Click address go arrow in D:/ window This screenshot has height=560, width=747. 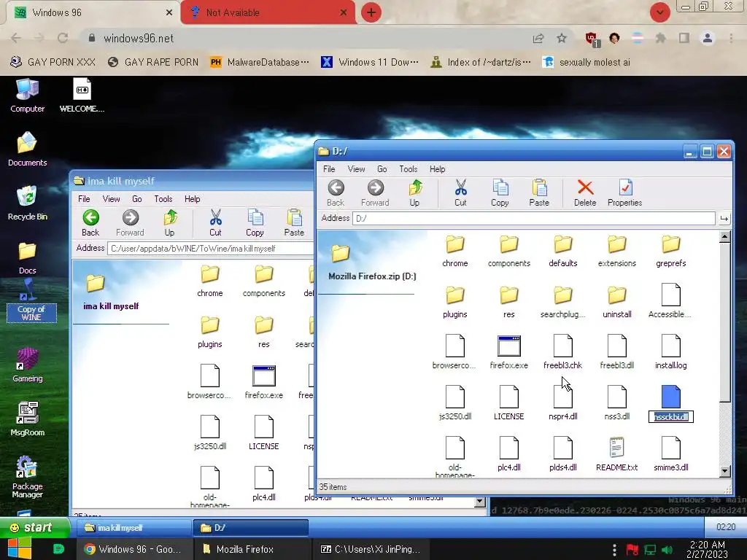coord(724,219)
